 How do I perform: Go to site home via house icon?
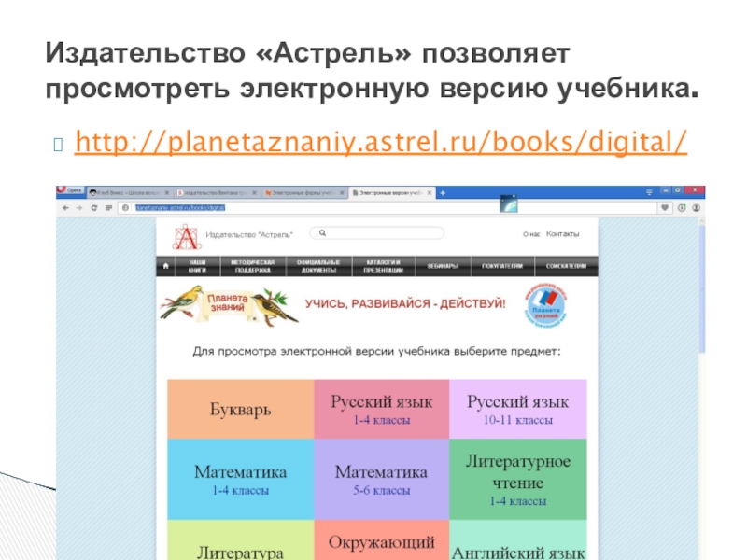[165, 266]
